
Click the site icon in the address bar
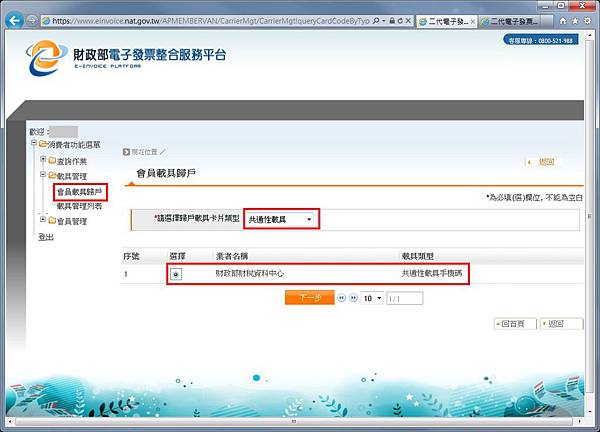(46, 21)
